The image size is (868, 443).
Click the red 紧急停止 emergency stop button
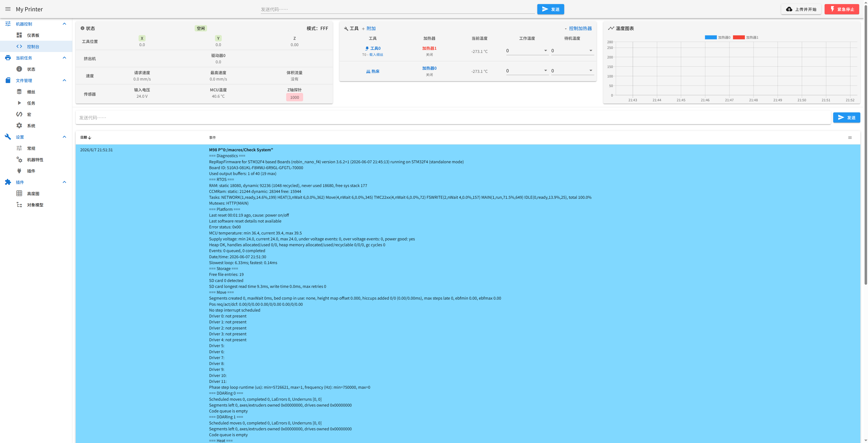pos(842,9)
